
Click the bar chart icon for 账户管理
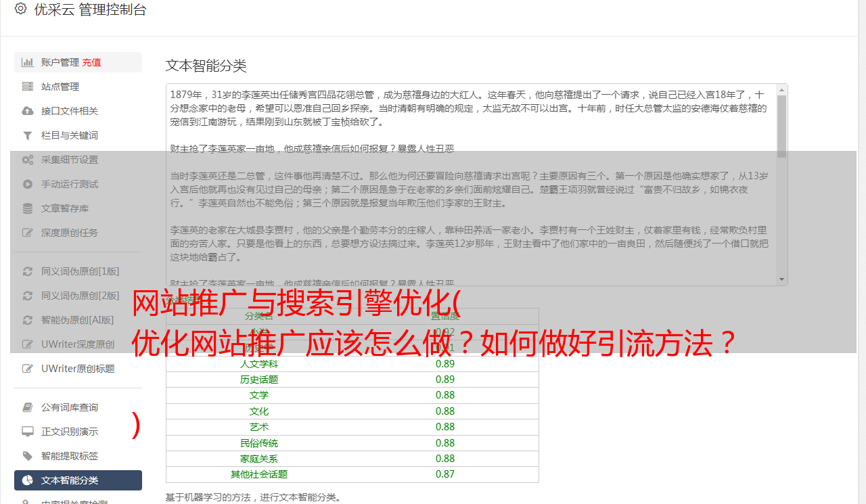(x=28, y=62)
